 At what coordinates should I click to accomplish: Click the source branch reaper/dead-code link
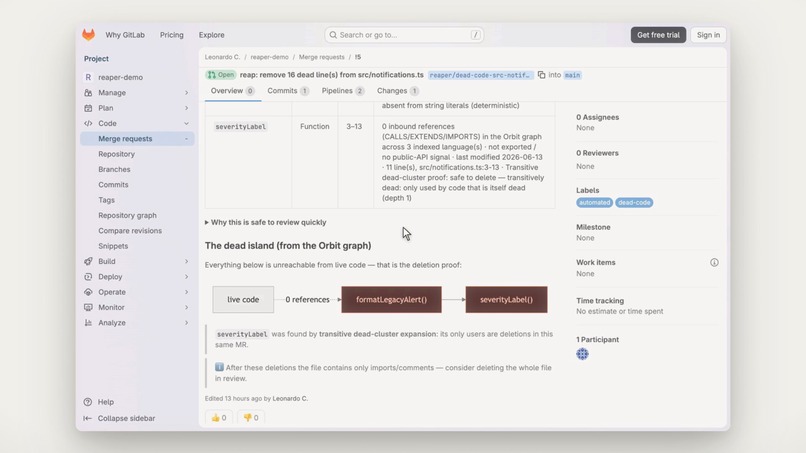click(x=480, y=75)
